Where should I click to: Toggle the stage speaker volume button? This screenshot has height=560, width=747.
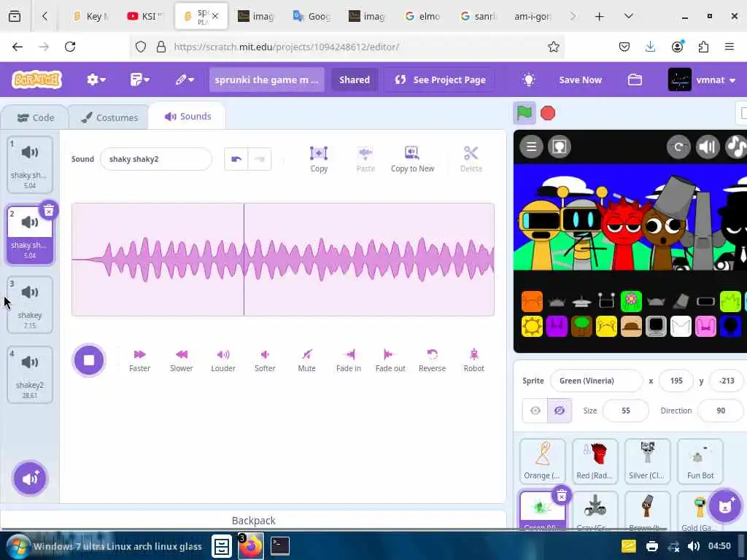tap(708, 146)
